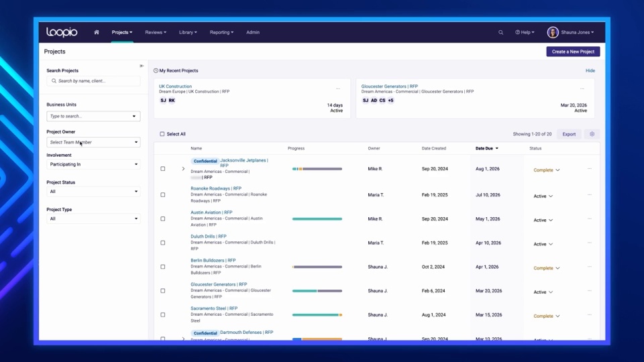Click the Export button

(569, 134)
